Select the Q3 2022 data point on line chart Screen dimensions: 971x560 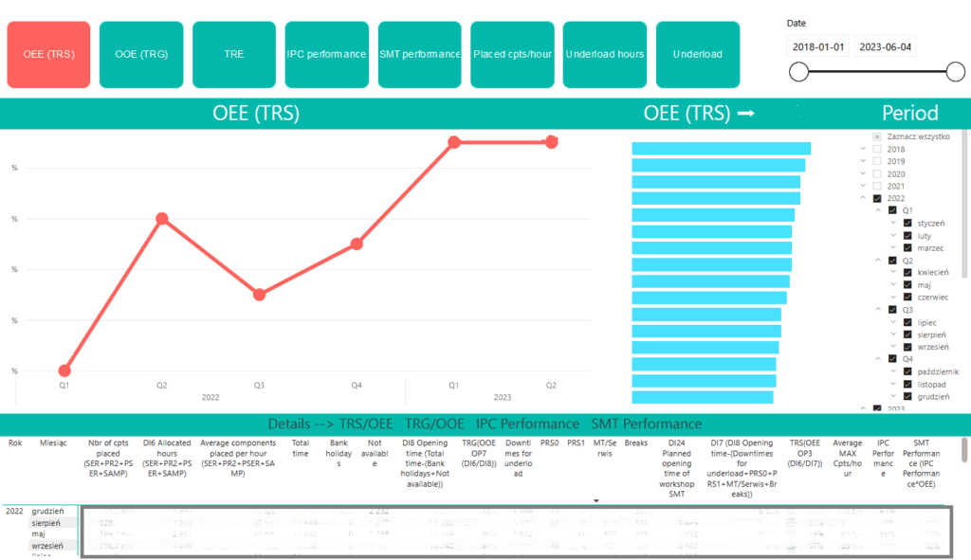point(260,295)
